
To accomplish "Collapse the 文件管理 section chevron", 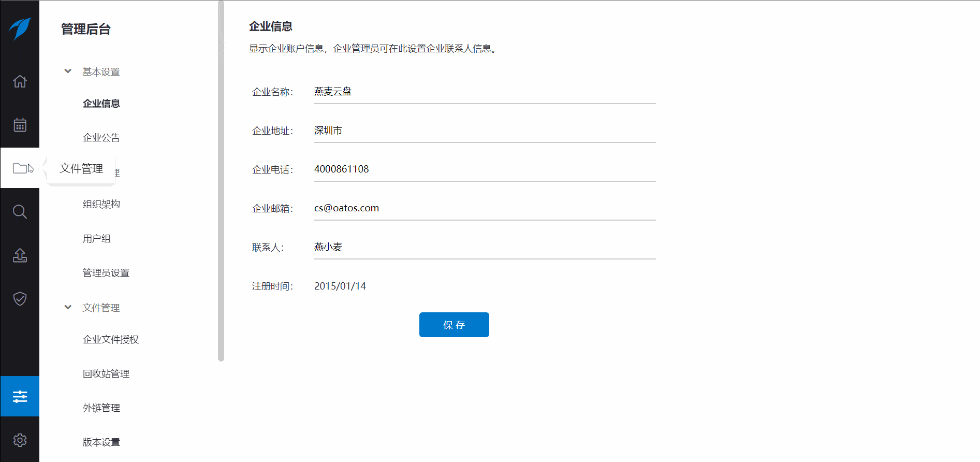I will (68, 308).
